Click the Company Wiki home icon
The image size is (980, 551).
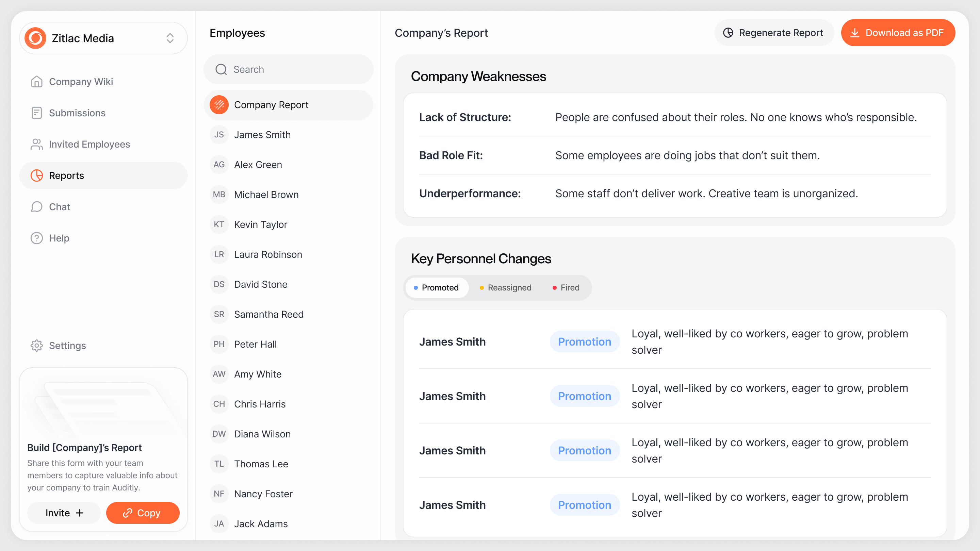pos(36,81)
